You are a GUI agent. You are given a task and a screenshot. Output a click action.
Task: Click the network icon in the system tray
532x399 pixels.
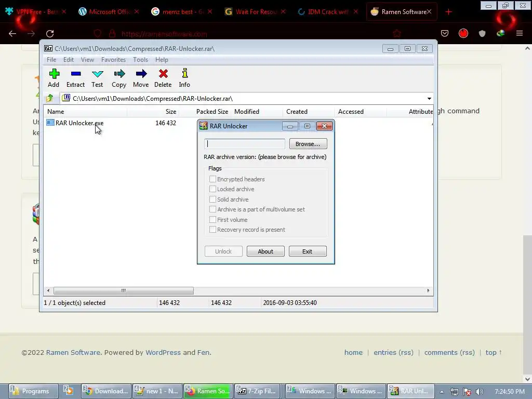454,392
